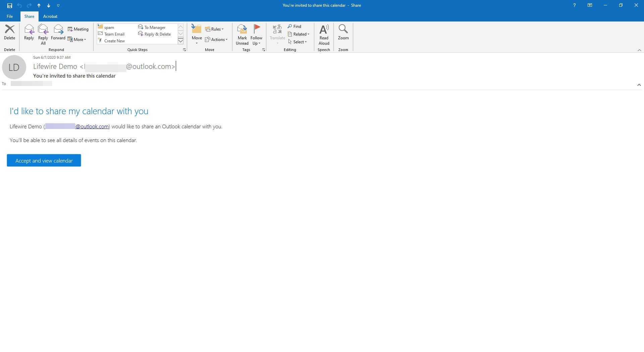Open the Customize Quick Access Toolbar dropdown

click(58, 5)
